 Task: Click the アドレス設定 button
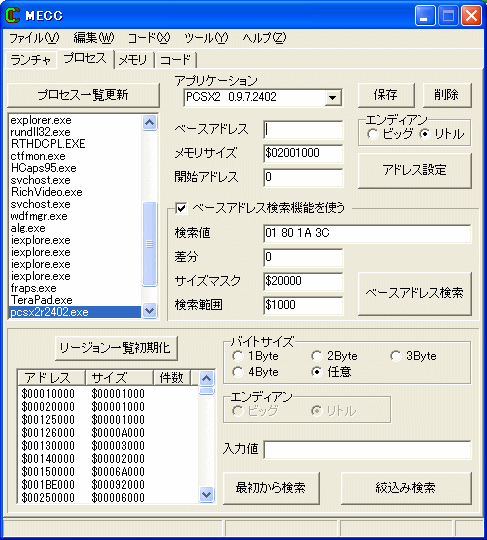[414, 170]
